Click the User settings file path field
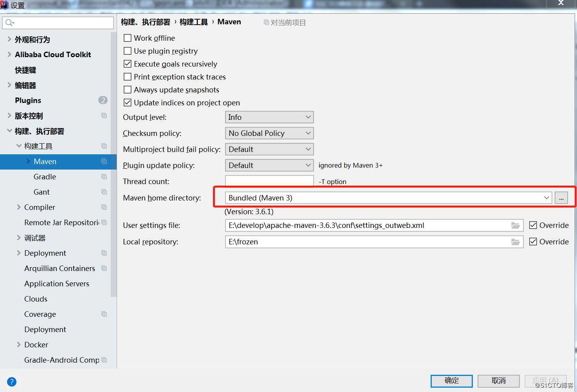This screenshot has width=577, height=392. point(374,225)
